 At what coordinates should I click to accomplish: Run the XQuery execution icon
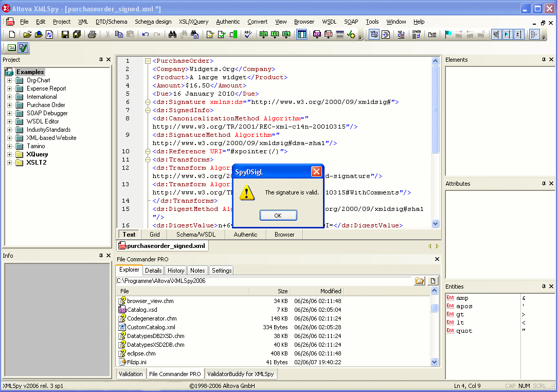(286, 34)
